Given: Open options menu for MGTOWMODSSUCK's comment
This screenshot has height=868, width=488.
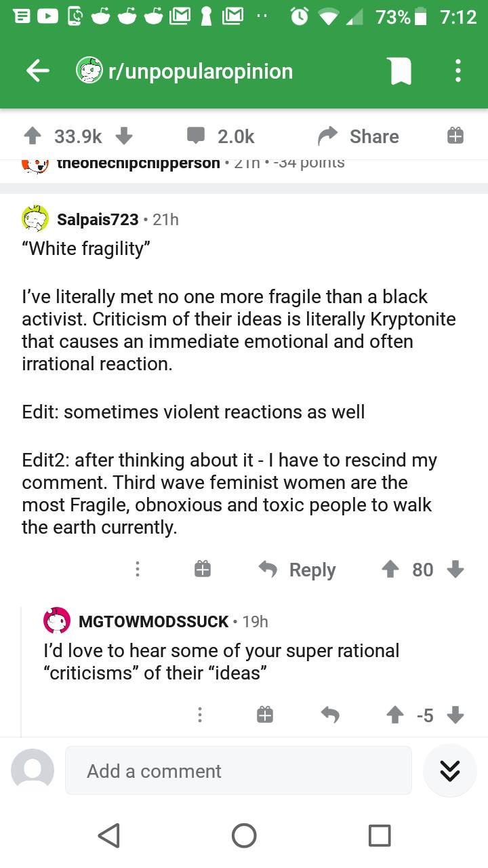Looking at the screenshot, I should [199, 715].
